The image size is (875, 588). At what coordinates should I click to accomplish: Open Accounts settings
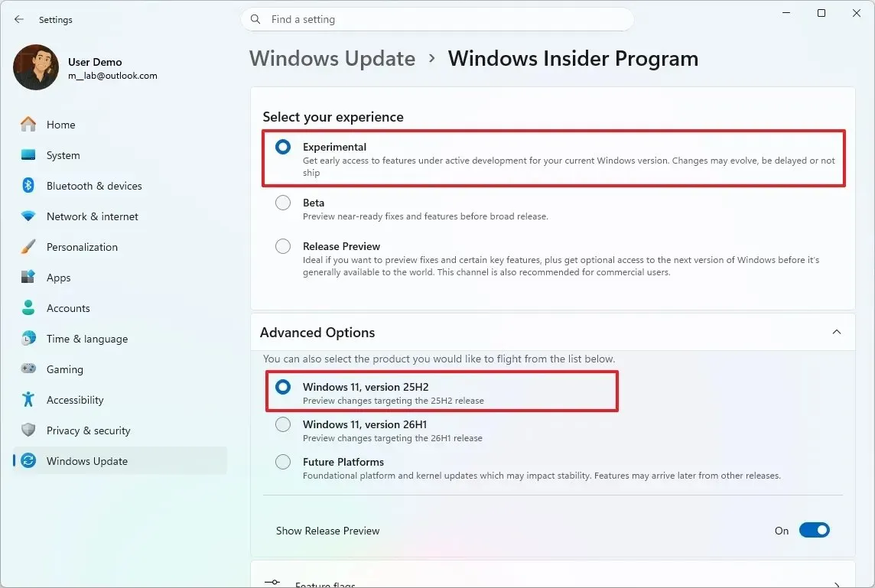[120, 308]
